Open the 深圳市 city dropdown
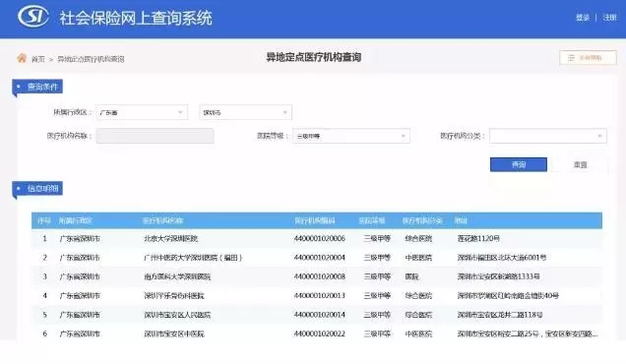Viewport: 626px width, 364px height. (245, 112)
